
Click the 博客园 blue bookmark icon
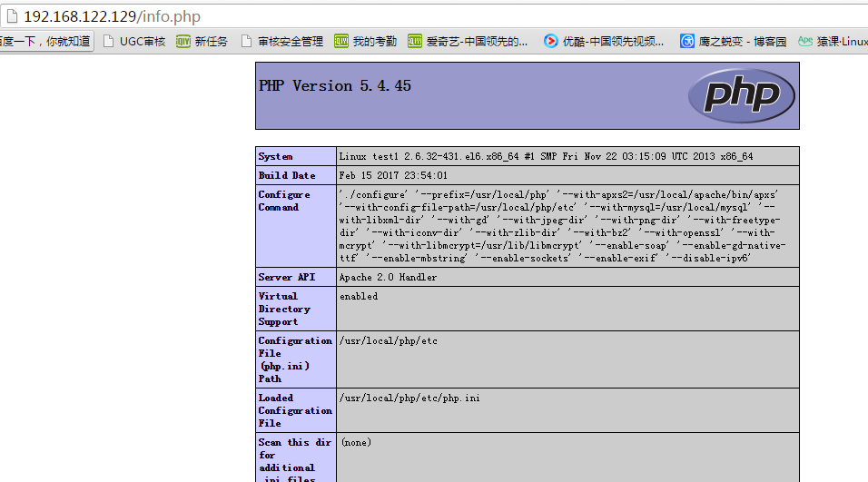(687, 42)
